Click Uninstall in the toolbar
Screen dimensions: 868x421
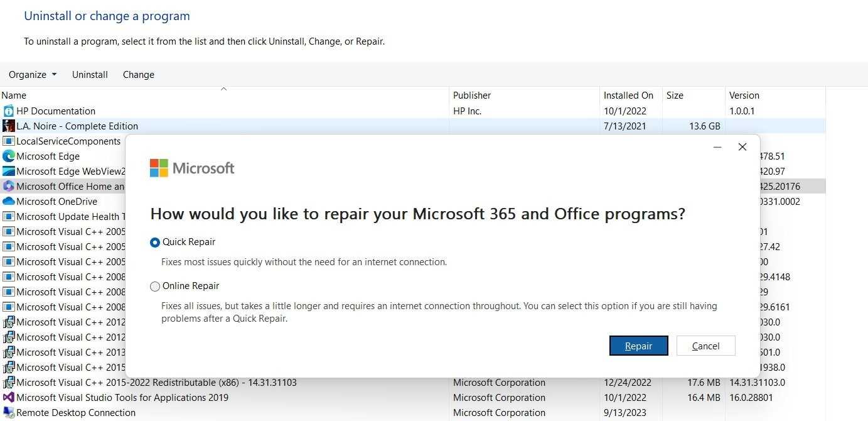90,75
